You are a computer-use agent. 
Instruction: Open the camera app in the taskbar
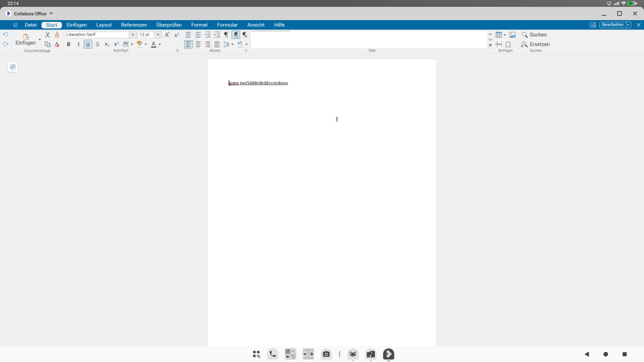pyautogui.click(x=326, y=354)
